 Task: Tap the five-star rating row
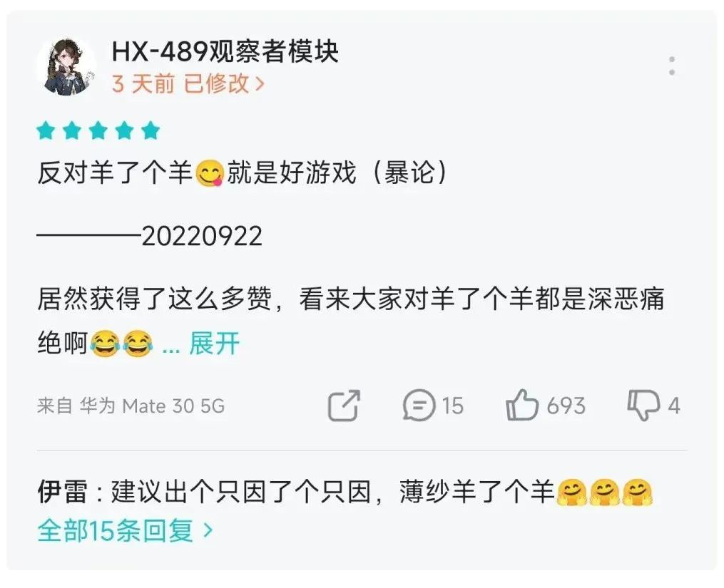click(98, 130)
